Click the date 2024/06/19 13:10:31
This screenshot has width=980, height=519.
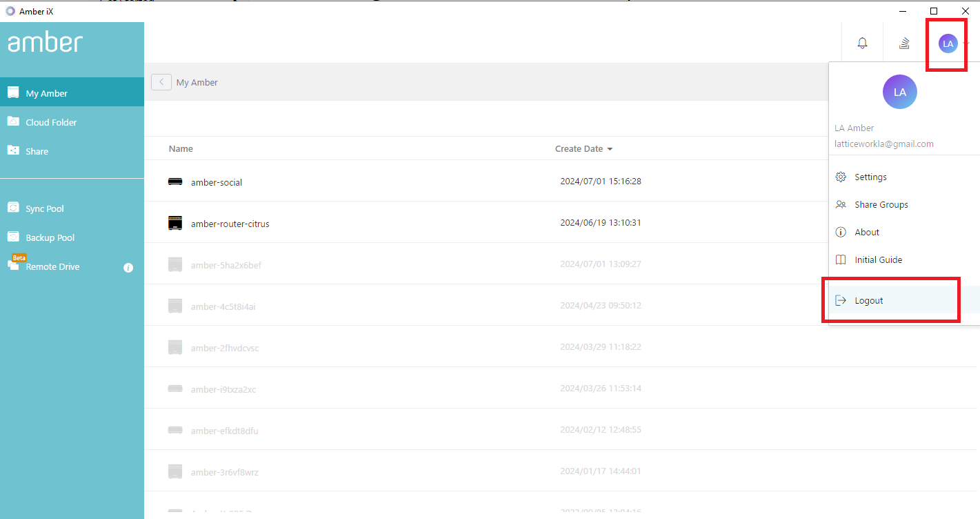[601, 222]
